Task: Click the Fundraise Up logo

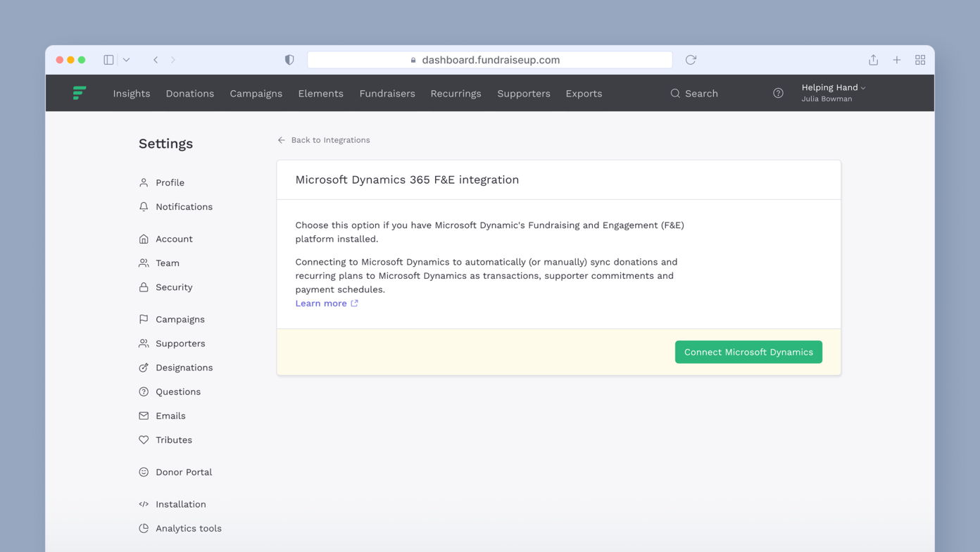Action: pos(80,93)
